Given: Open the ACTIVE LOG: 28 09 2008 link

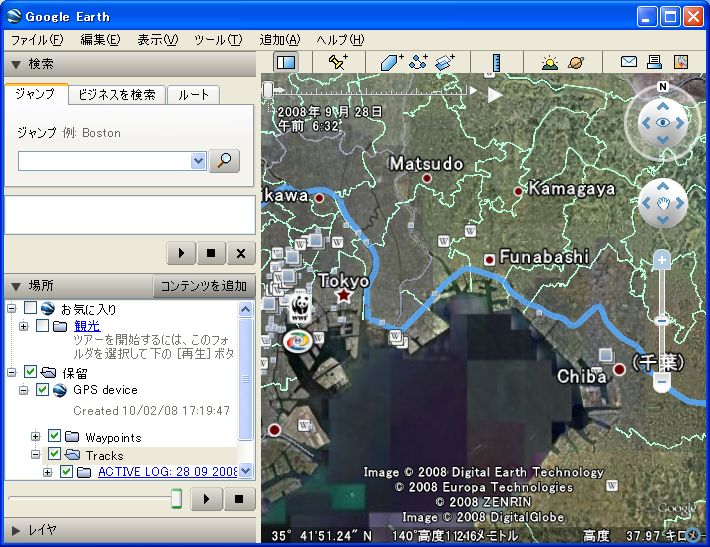Looking at the screenshot, I should tap(167, 471).
